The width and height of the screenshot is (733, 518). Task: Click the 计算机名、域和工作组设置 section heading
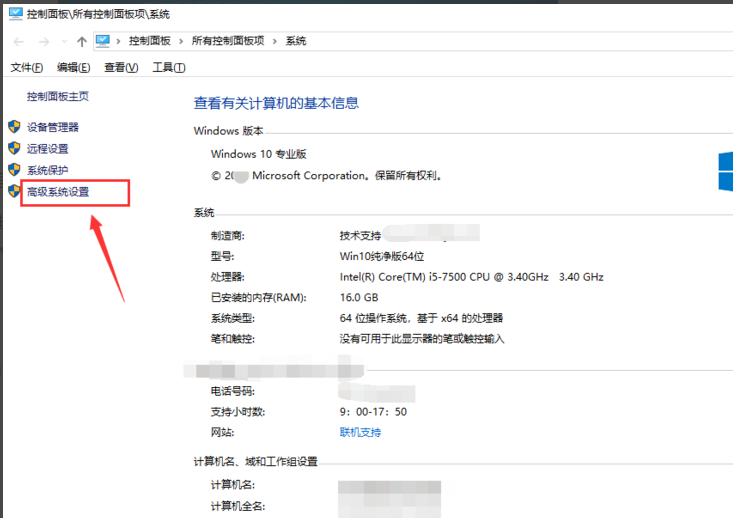click(256, 462)
